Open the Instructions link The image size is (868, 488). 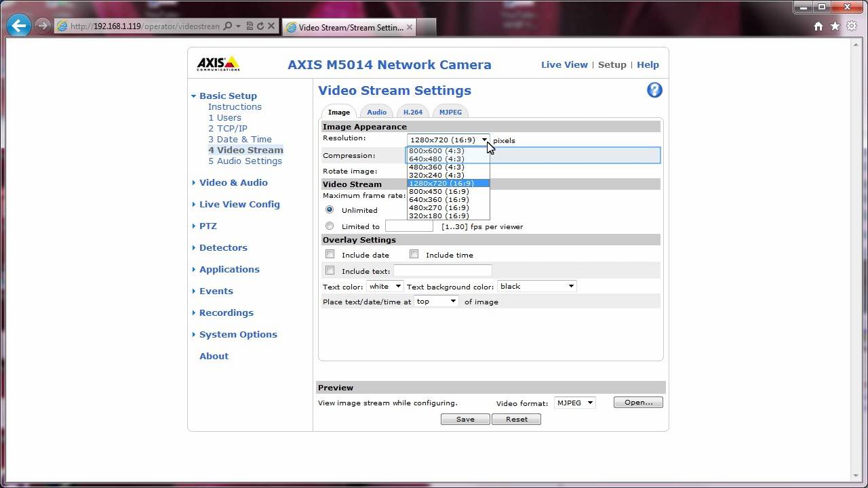pos(235,106)
